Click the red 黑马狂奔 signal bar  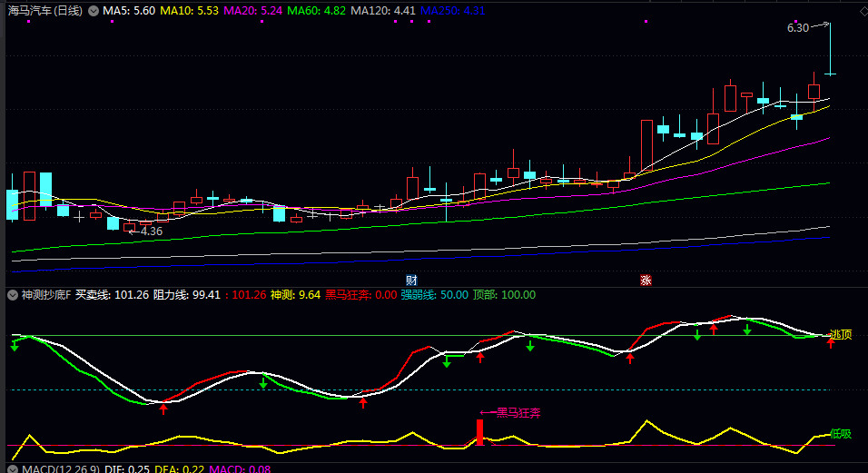(480, 432)
